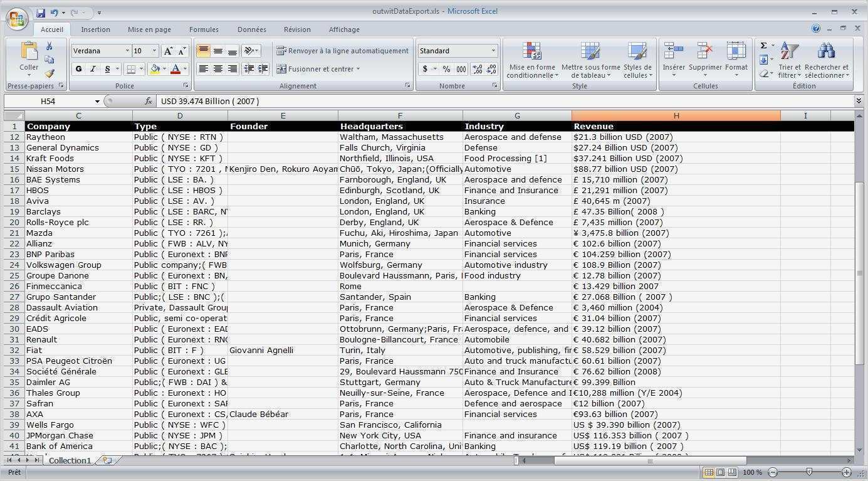Open Excel help with the question mark icon
The width and height of the screenshot is (868, 481).
point(816,29)
